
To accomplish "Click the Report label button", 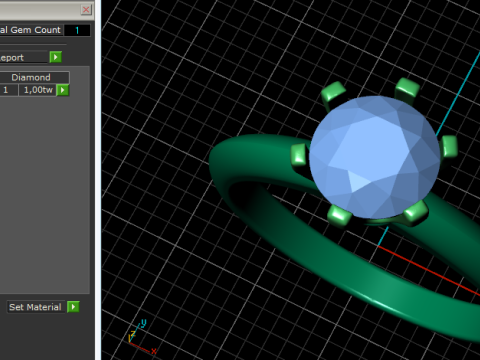I will (x=23, y=57).
